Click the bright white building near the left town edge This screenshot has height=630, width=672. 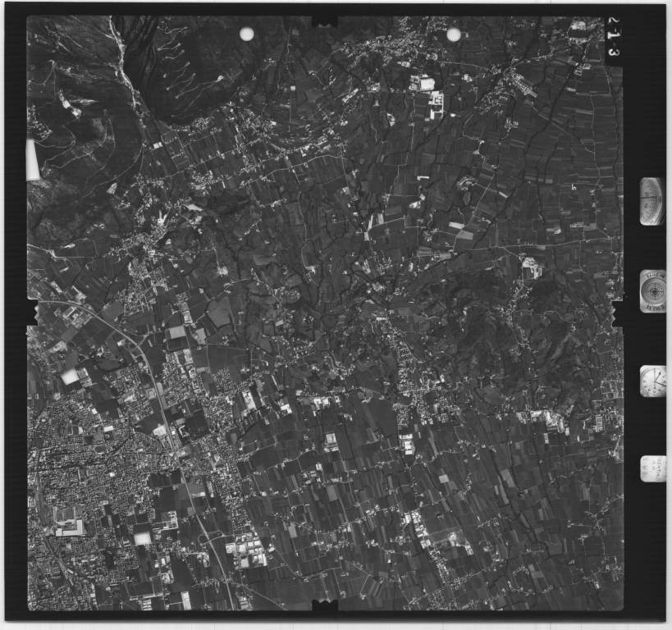(70, 376)
